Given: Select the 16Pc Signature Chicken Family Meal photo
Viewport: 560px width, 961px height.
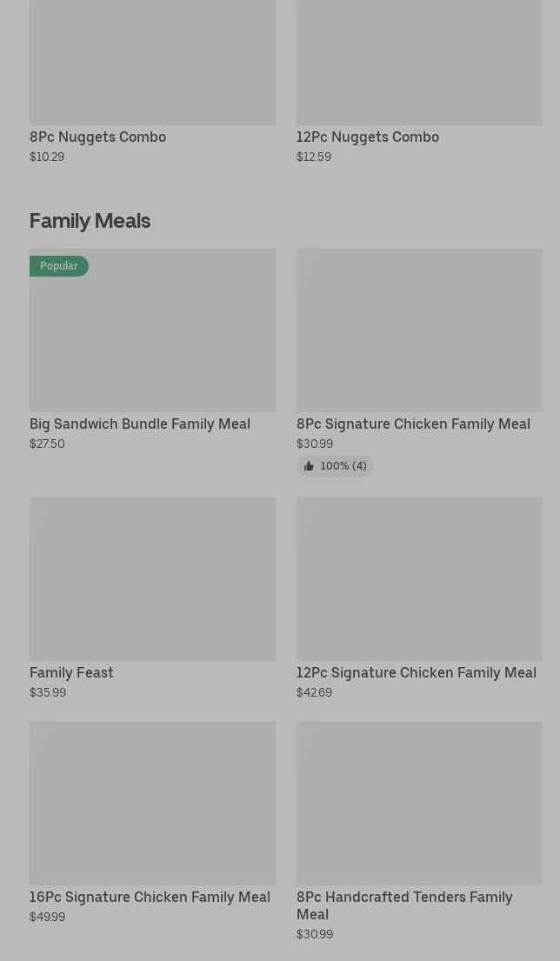Looking at the screenshot, I should click(152, 803).
